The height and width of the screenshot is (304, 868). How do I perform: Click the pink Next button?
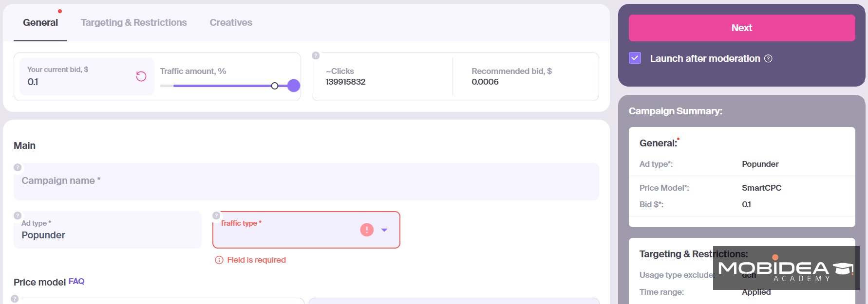pyautogui.click(x=742, y=28)
